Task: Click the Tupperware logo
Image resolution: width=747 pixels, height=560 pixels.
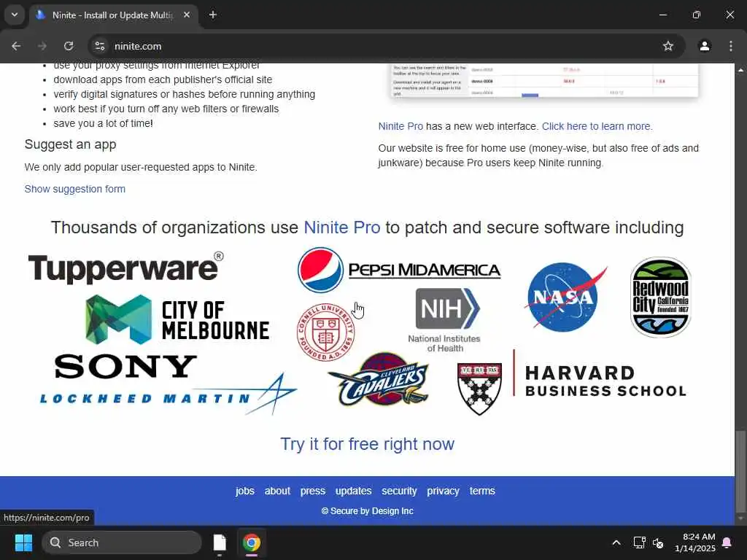Action: coord(125,268)
